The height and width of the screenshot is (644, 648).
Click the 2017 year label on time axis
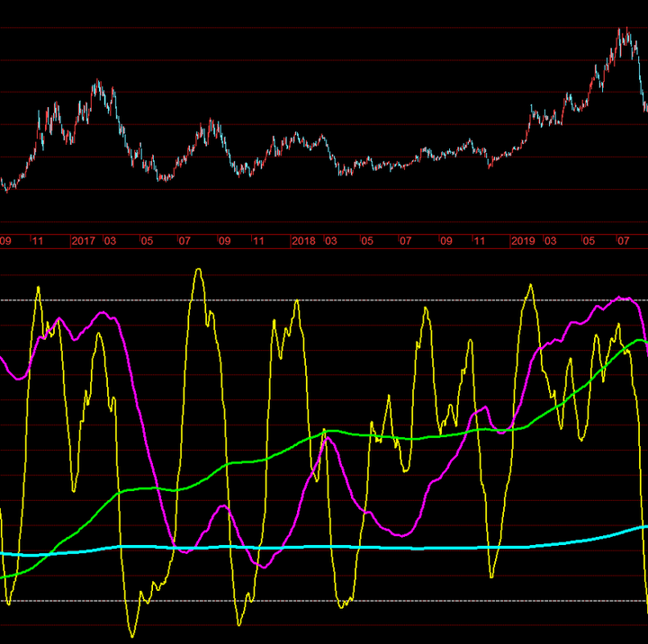84,241
